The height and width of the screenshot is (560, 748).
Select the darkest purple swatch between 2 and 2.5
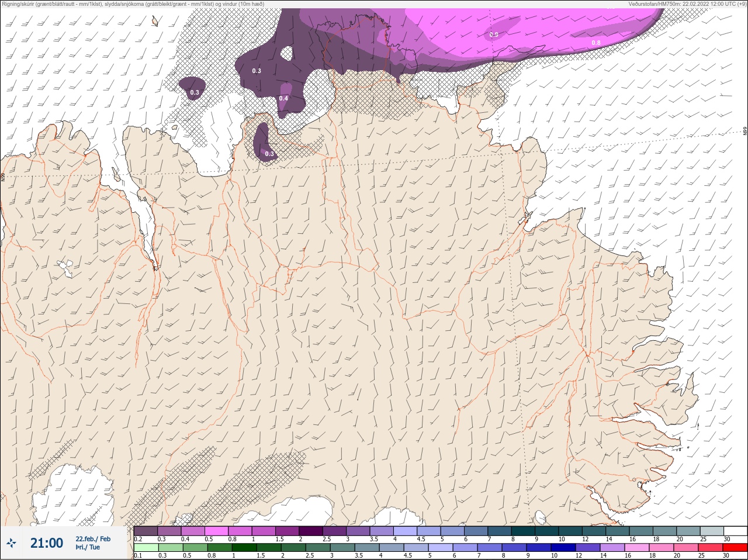pyautogui.click(x=311, y=531)
